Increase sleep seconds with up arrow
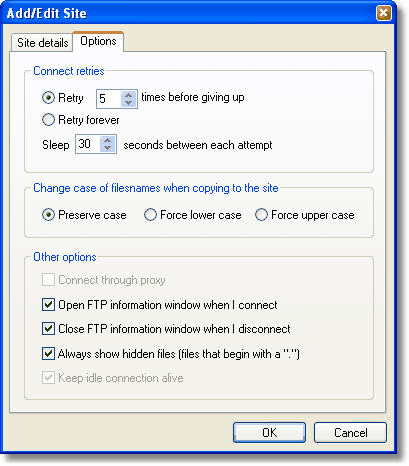Viewport: 409px width, 466px height. pos(108,140)
